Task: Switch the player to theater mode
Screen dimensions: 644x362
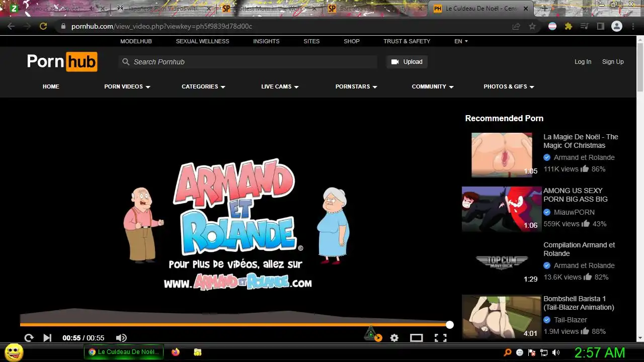Action: coord(417,338)
